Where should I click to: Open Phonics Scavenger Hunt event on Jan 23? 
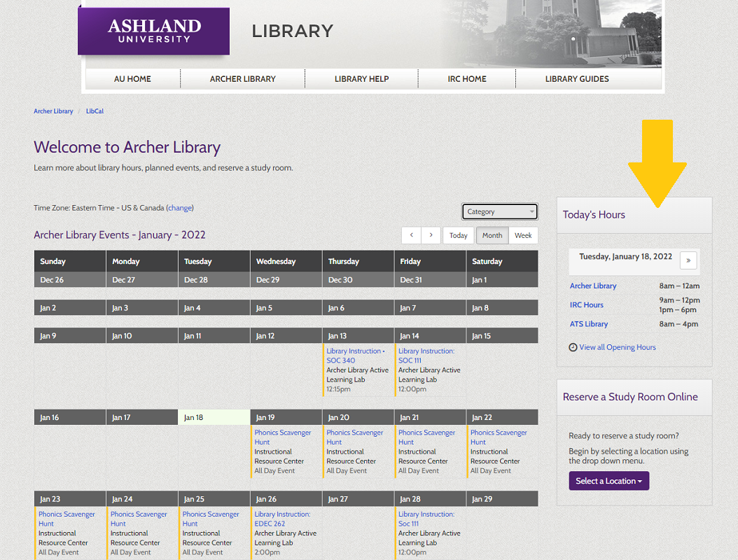pos(67,519)
